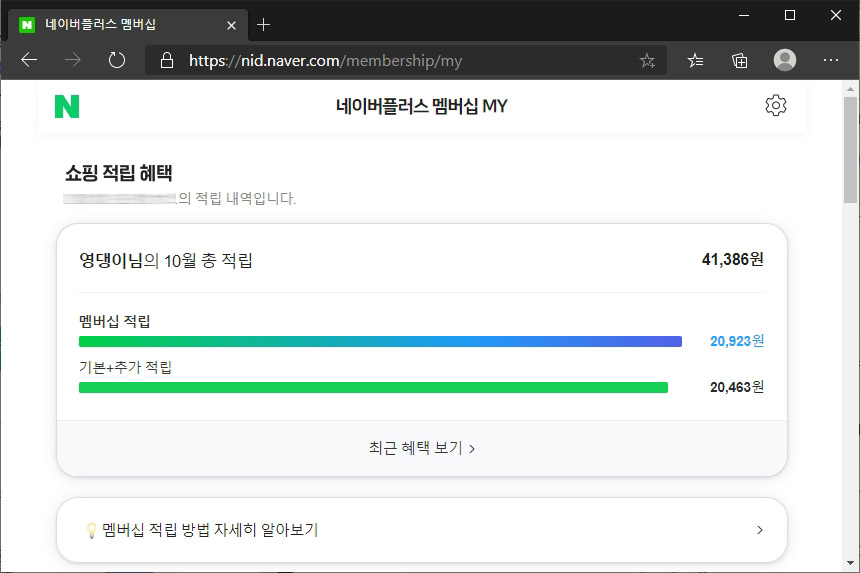This screenshot has height=573, width=860.
Task: Click the user profile avatar icon
Action: tap(785, 60)
